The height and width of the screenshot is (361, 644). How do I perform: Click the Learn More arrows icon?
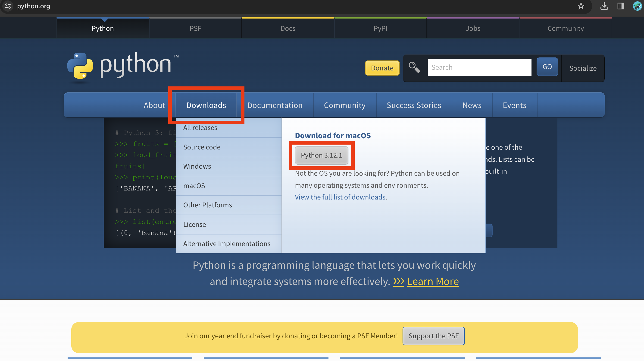(x=398, y=282)
